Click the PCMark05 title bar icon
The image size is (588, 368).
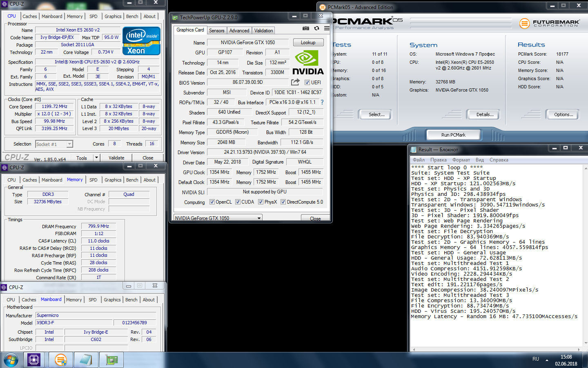pos(323,7)
